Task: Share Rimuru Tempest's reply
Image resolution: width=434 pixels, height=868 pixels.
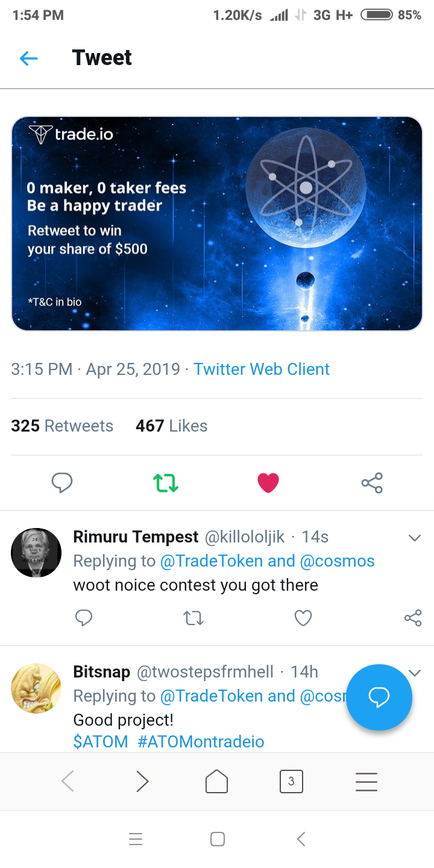Action: point(413,618)
